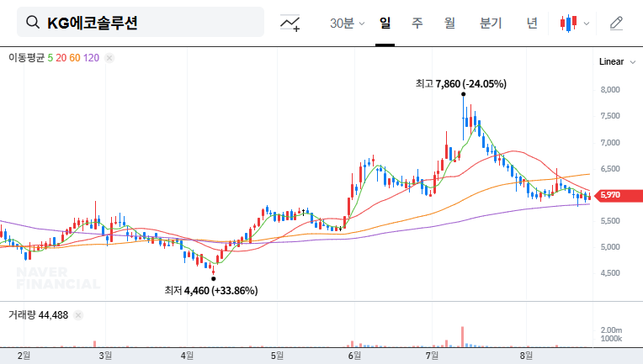Click the 3월 axis label
Viewport: 643px width, 364px height.
[x=105, y=356]
